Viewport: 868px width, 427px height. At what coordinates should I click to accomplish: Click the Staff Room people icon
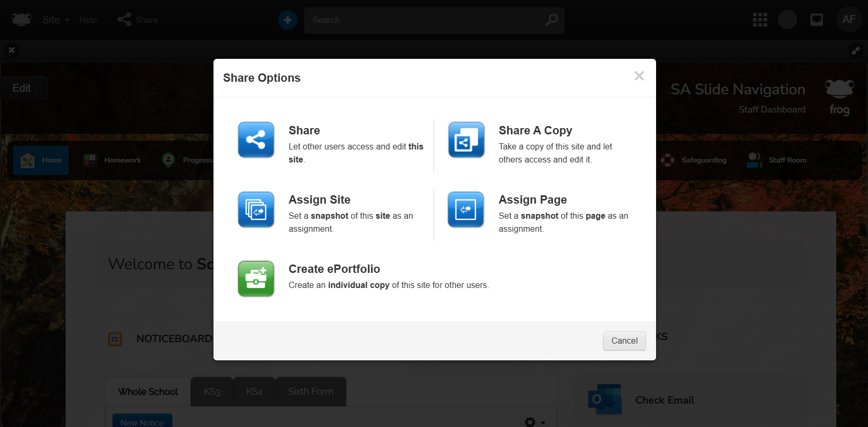(x=754, y=160)
